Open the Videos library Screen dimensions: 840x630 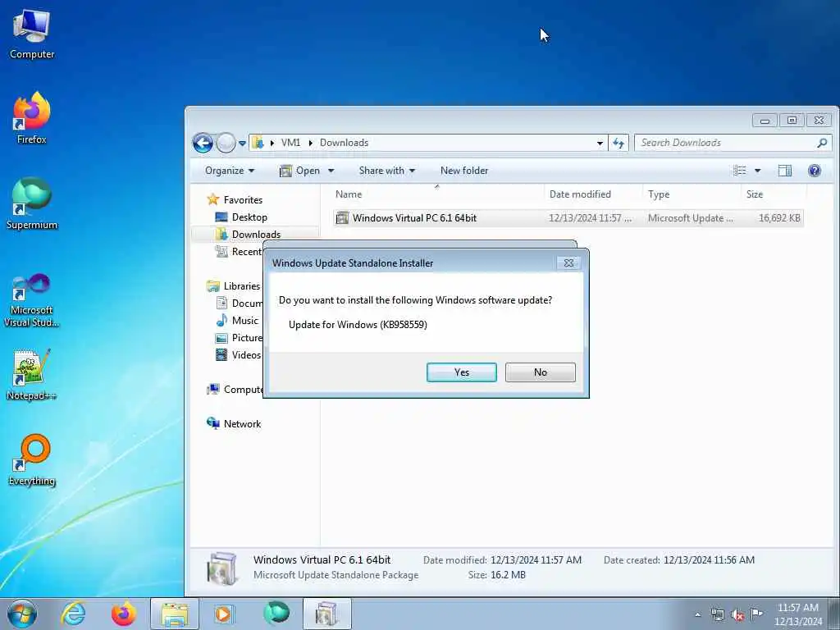pos(239,354)
